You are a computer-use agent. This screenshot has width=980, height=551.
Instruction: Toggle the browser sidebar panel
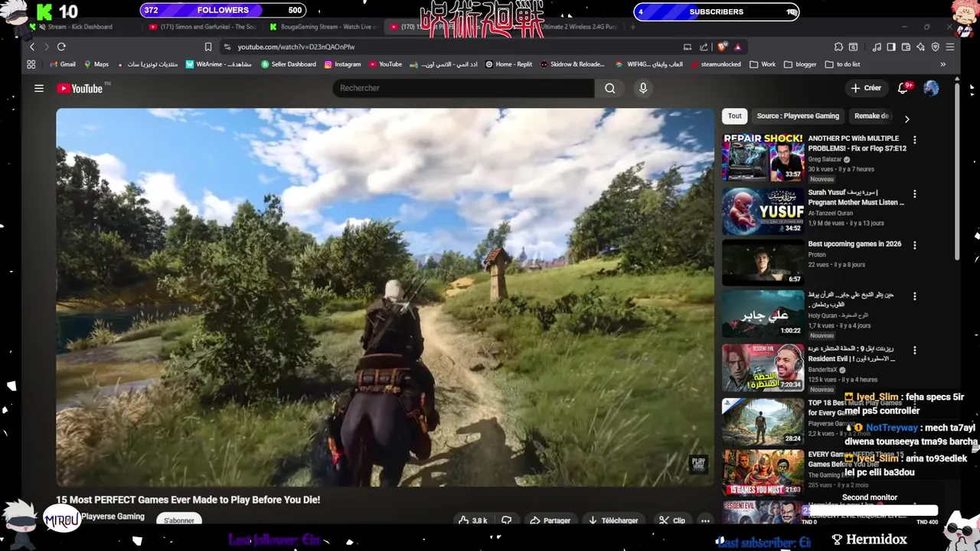coord(891,47)
